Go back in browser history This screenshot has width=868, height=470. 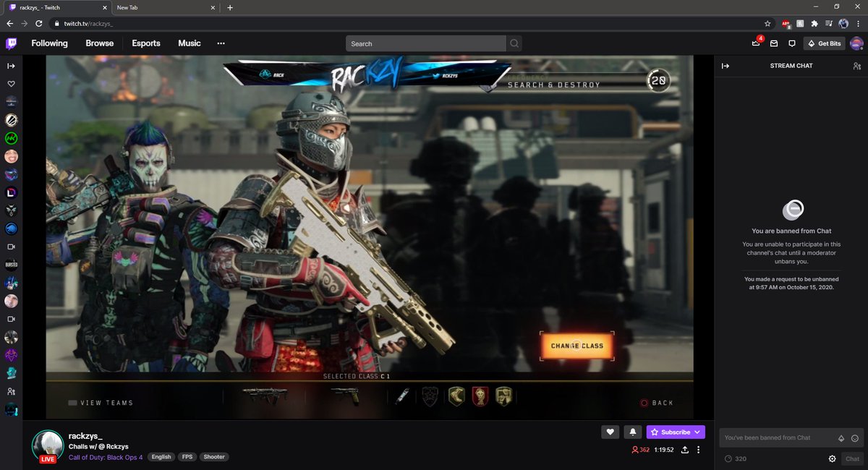point(10,23)
